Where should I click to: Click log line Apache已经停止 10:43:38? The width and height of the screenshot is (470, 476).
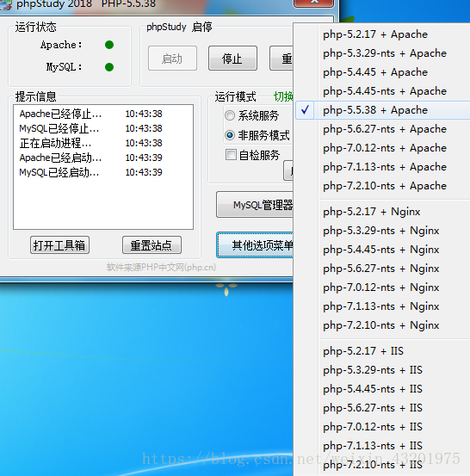(90, 114)
